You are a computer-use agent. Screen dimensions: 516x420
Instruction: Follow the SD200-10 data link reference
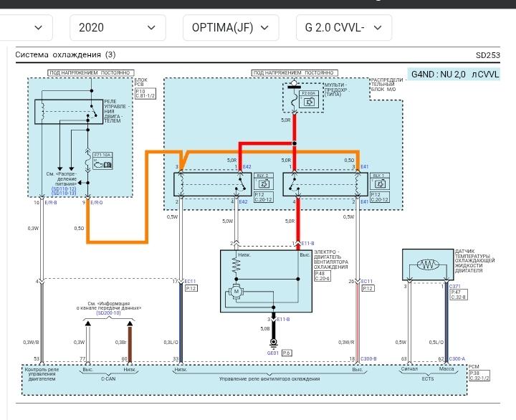tap(109, 313)
